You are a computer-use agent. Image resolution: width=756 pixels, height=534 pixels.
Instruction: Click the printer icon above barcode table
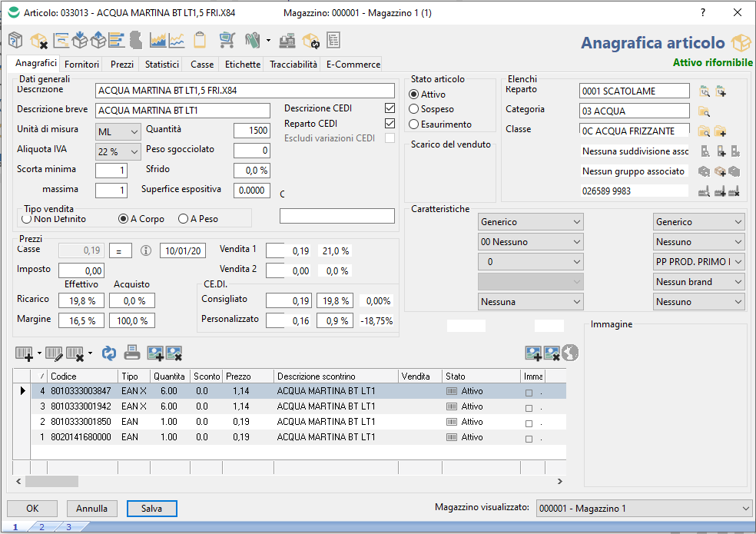point(132,353)
